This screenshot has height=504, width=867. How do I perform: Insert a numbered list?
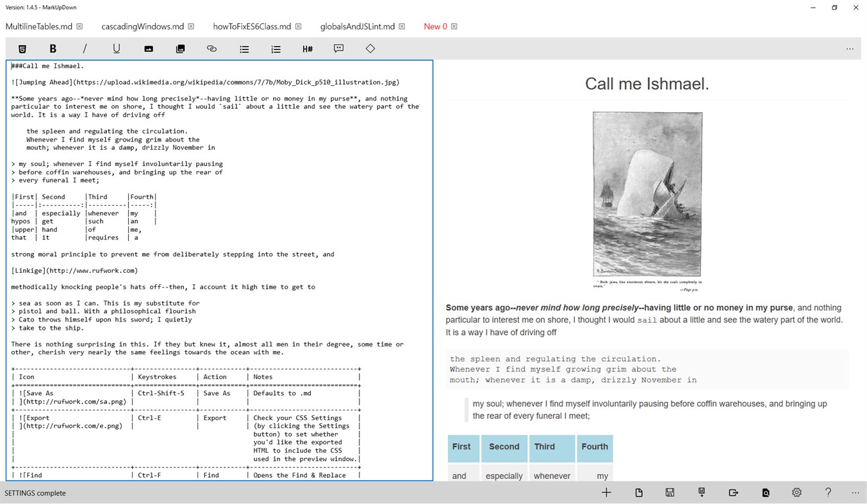coord(276,48)
